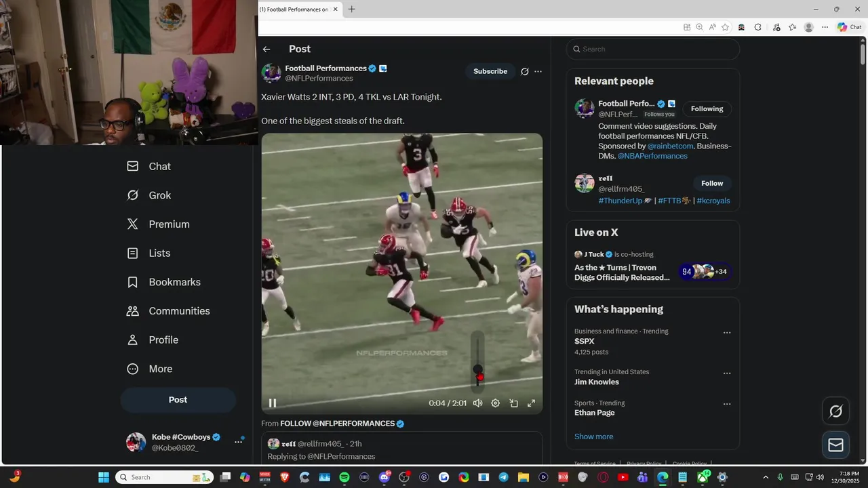
Task: Adjust the video volume slider
Action: click(x=478, y=361)
